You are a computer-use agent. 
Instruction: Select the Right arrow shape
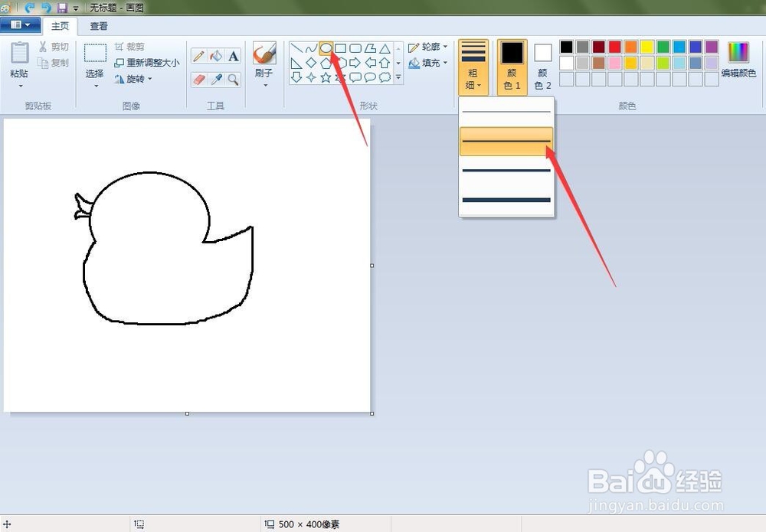pos(355,63)
